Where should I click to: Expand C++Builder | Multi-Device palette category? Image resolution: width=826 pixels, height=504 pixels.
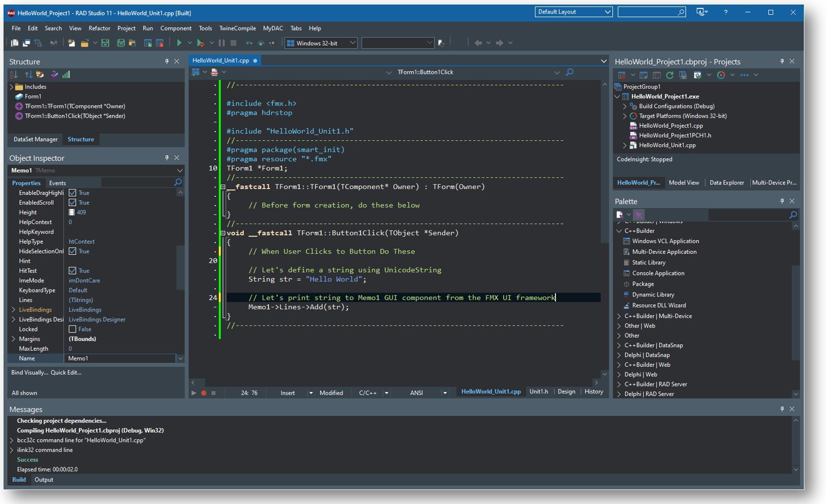click(x=619, y=316)
